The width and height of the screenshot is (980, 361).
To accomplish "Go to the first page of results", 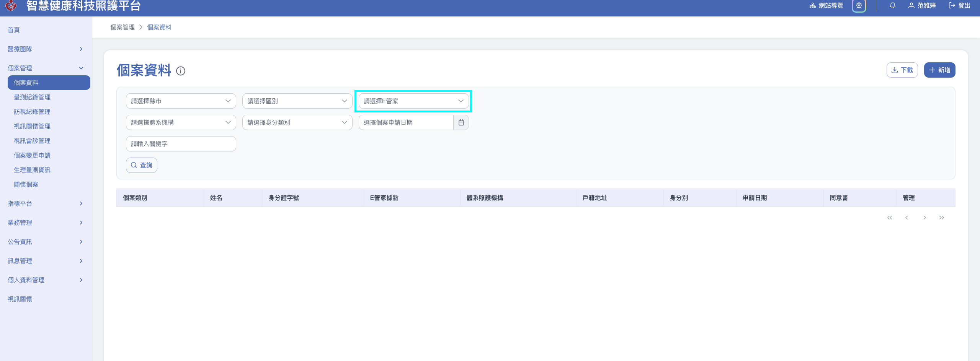I will point(889,218).
